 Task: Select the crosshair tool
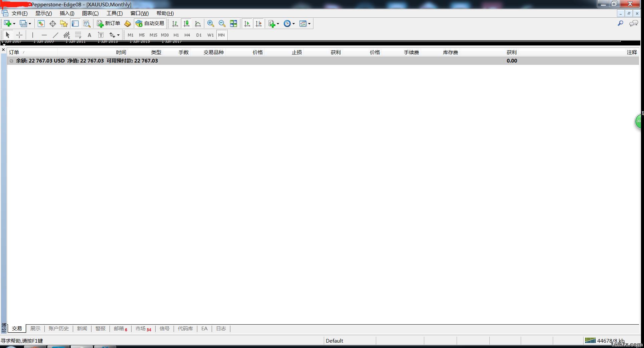[19, 35]
